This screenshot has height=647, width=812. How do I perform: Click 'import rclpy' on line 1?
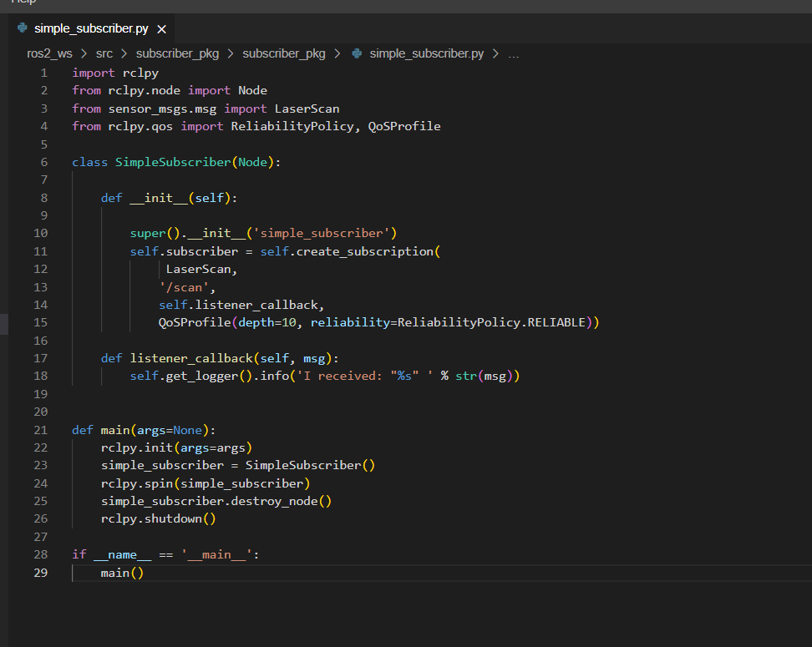tap(115, 73)
